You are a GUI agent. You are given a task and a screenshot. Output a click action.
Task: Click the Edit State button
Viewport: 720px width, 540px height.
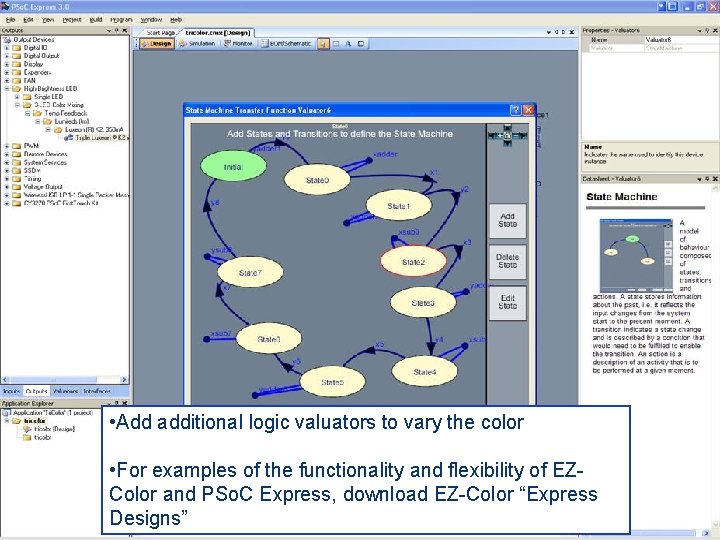coord(507,302)
